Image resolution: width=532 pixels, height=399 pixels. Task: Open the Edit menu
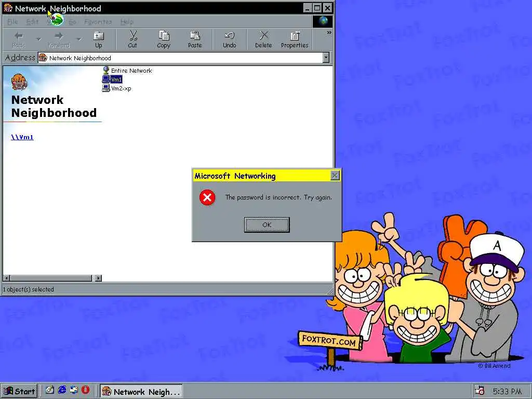click(32, 22)
